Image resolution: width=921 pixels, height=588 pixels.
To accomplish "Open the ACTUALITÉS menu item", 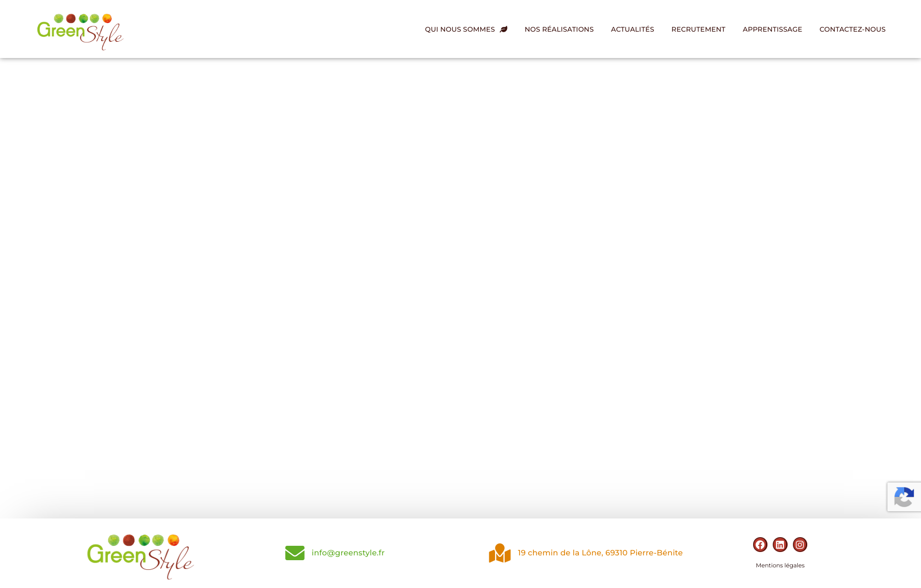I will coord(632,29).
